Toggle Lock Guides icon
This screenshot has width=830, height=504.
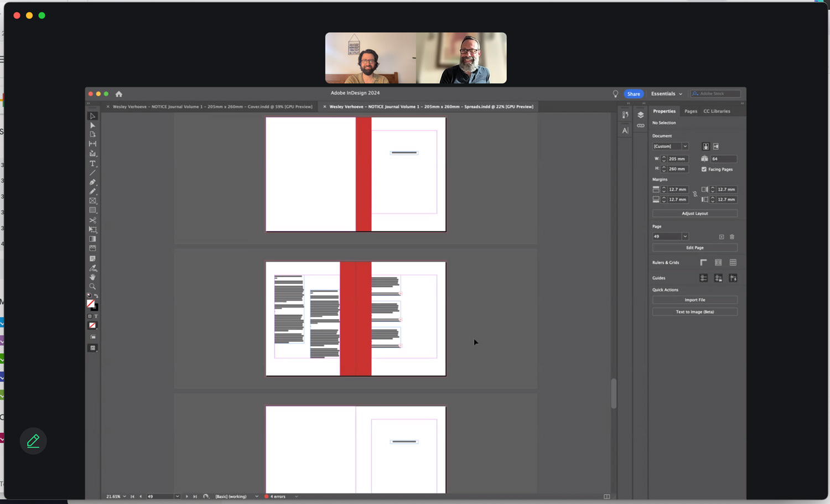pyautogui.click(x=718, y=278)
